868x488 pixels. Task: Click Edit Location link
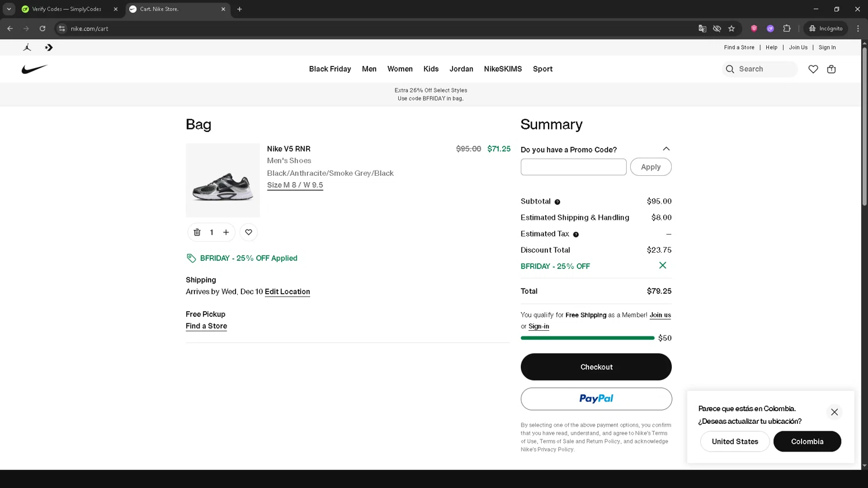pos(288,292)
